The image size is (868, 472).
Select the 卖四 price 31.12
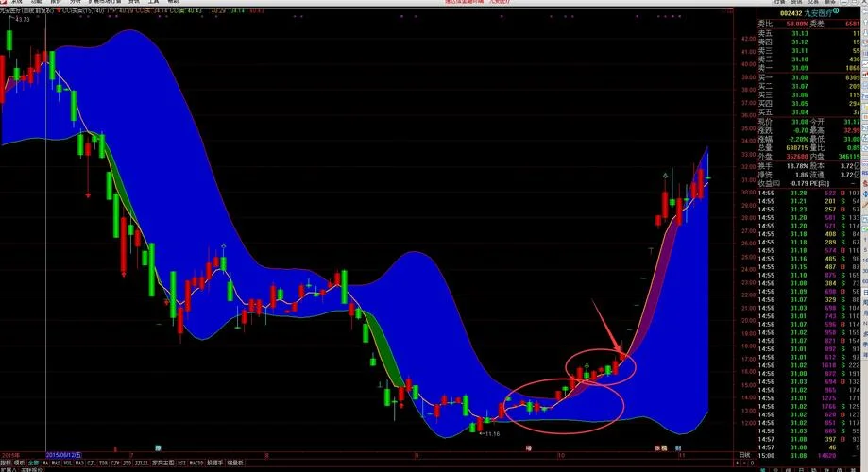pos(799,42)
